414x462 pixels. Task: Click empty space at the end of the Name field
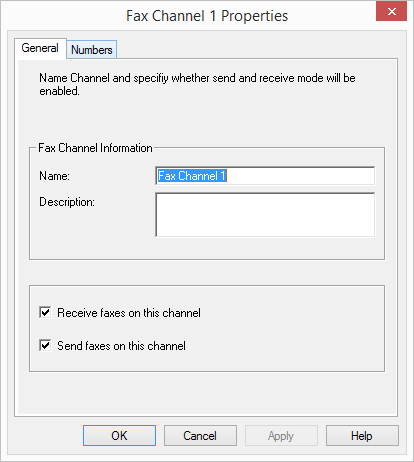tap(300, 176)
